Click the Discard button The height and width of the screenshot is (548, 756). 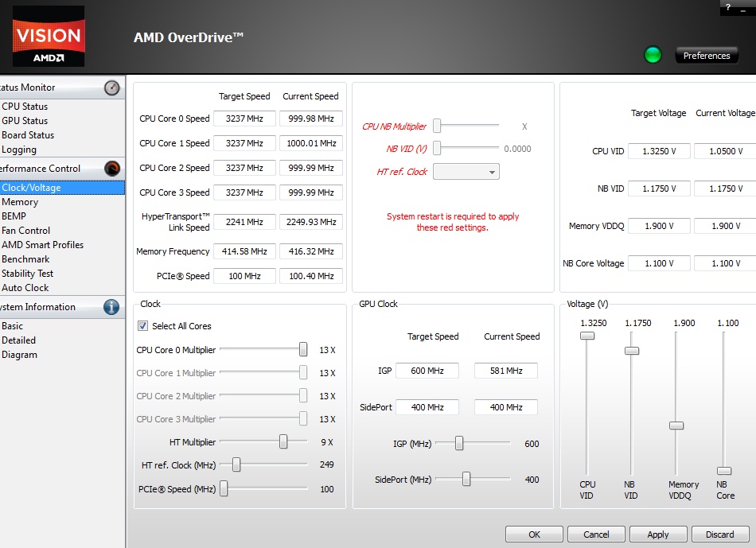click(x=720, y=534)
